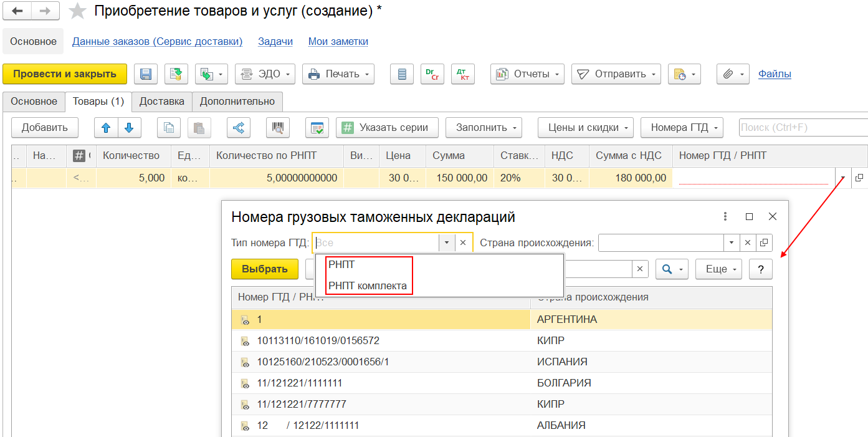Clear the Тип номера ГТД field
The width and height of the screenshot is (868, 437).
463,243
